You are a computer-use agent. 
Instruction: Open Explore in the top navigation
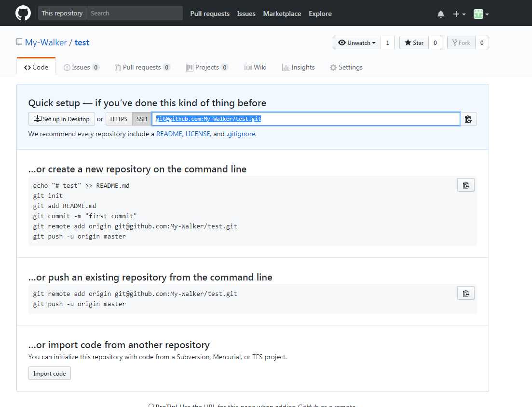[320, 14]
